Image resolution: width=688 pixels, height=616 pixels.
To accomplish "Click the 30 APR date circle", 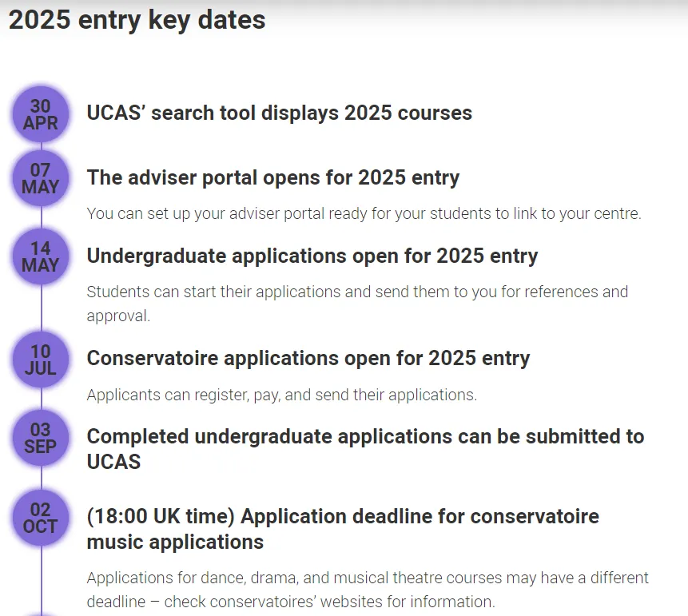I will click(x=40, y=114).
